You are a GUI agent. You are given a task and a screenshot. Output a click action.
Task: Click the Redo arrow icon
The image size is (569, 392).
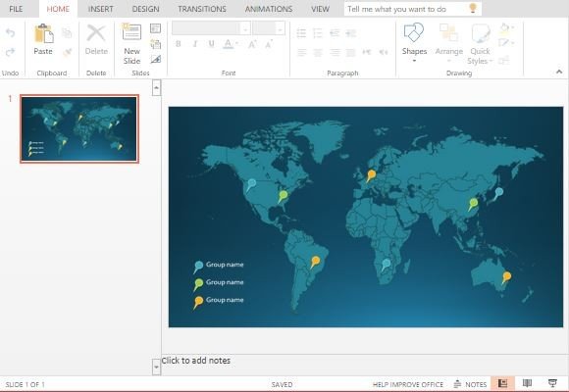(10, 52)
